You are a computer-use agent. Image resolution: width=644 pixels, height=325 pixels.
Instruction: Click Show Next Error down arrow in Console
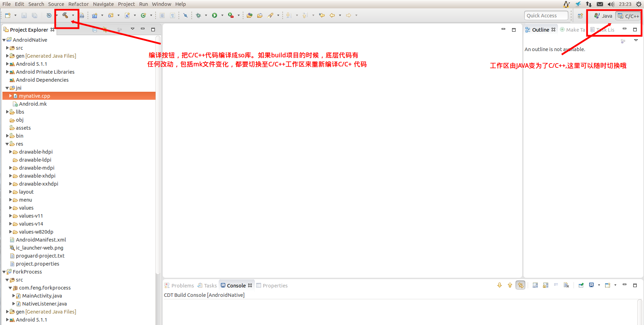(x=500, y=285)
